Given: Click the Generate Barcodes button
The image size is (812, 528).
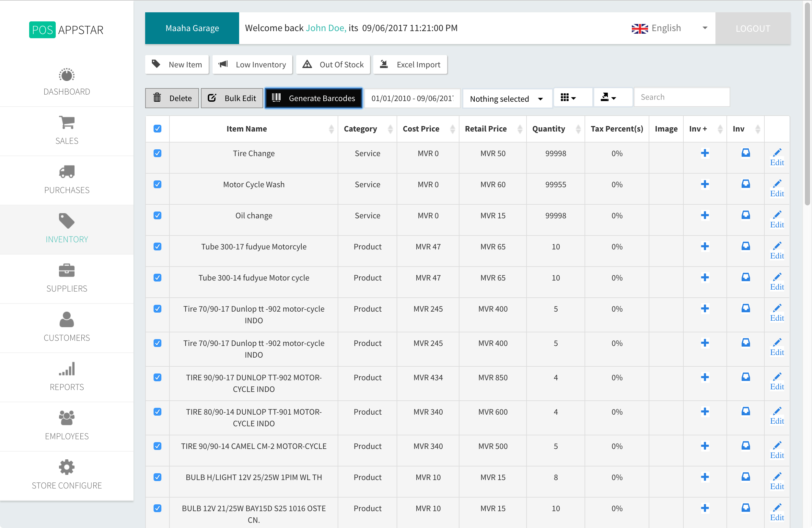Looking at the screenshot, I should [x=313, y=98].
